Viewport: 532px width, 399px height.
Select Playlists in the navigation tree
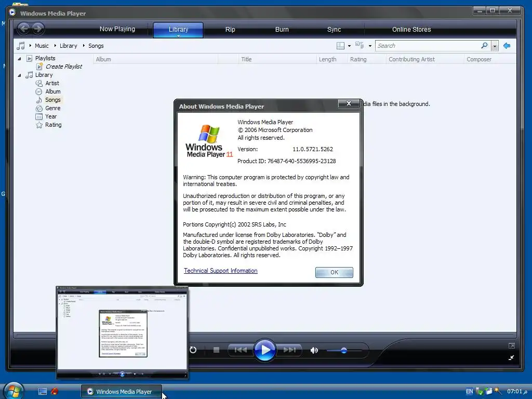click(x=45, y=58)
